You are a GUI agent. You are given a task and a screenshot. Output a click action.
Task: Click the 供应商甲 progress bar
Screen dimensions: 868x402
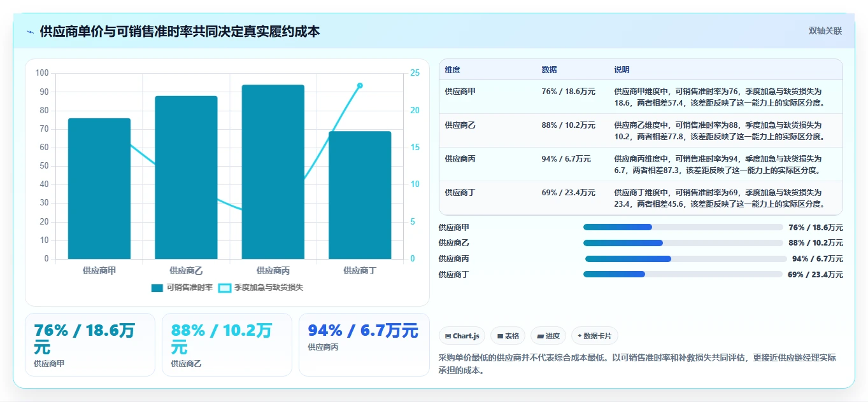pyautogui.click(x=683, y=227)
